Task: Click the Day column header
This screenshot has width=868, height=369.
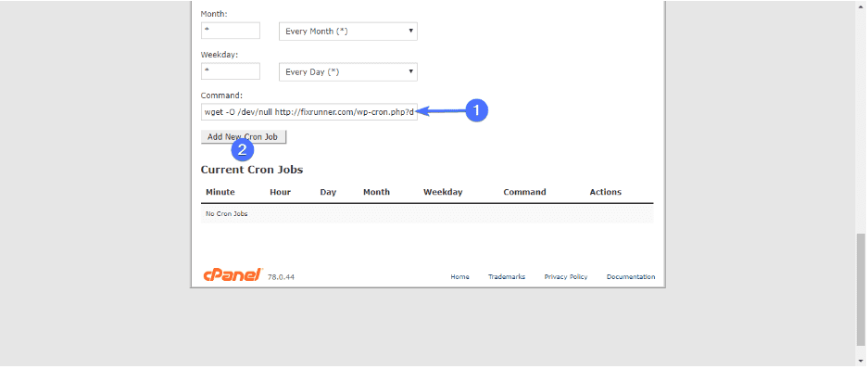Action: [x=328, y=192]
